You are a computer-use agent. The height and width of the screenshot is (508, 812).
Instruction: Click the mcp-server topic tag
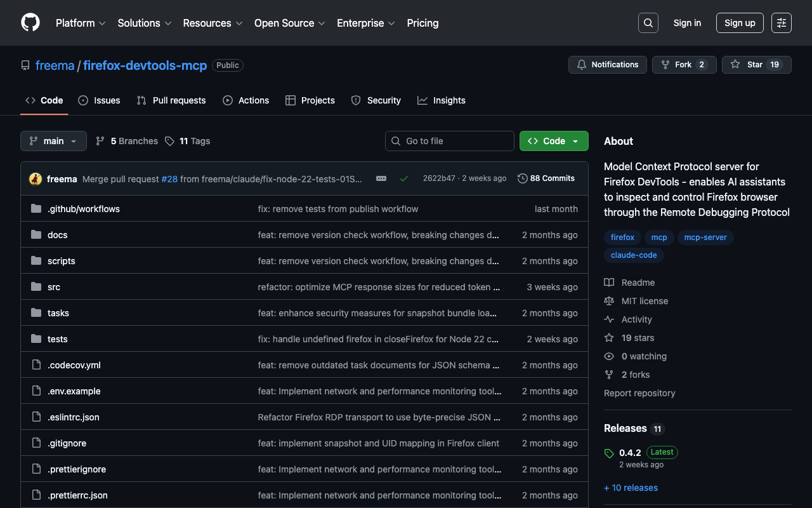coord(705,237)
